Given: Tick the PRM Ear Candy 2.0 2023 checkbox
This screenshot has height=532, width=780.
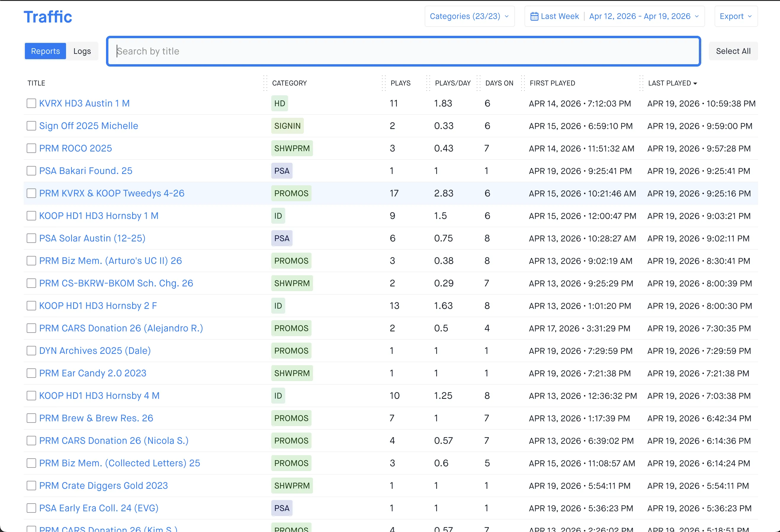Looking at the screenshot, I should [x=31, y=373].
